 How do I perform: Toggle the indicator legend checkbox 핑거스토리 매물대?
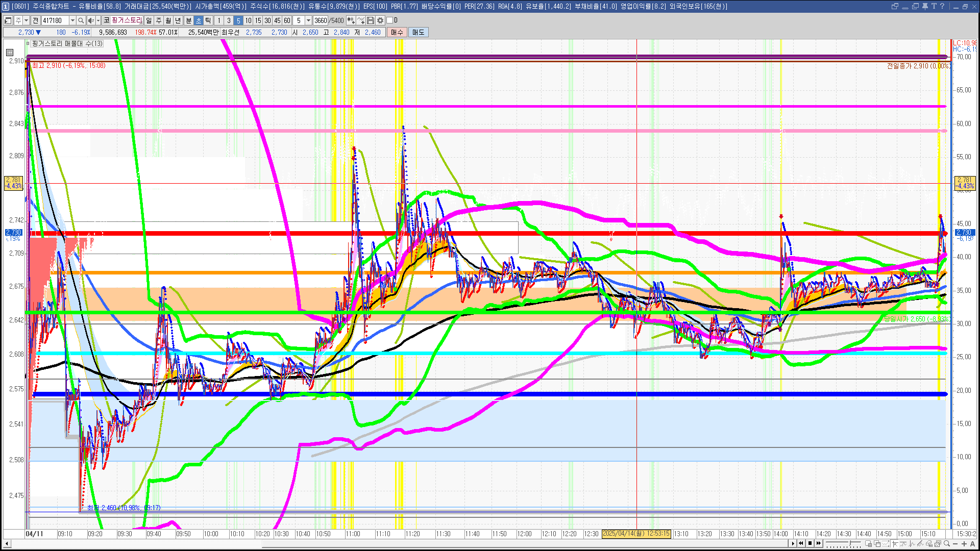pyautogui.click(x=28, y=44)
